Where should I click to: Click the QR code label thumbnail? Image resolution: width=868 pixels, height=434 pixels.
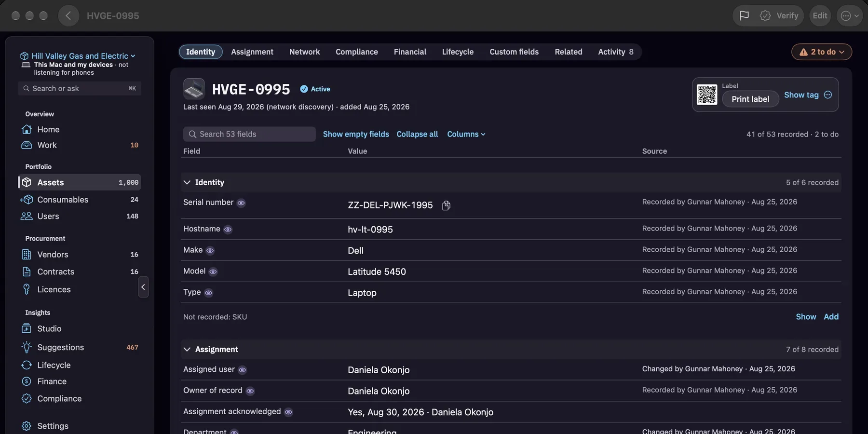pos(707,95)
